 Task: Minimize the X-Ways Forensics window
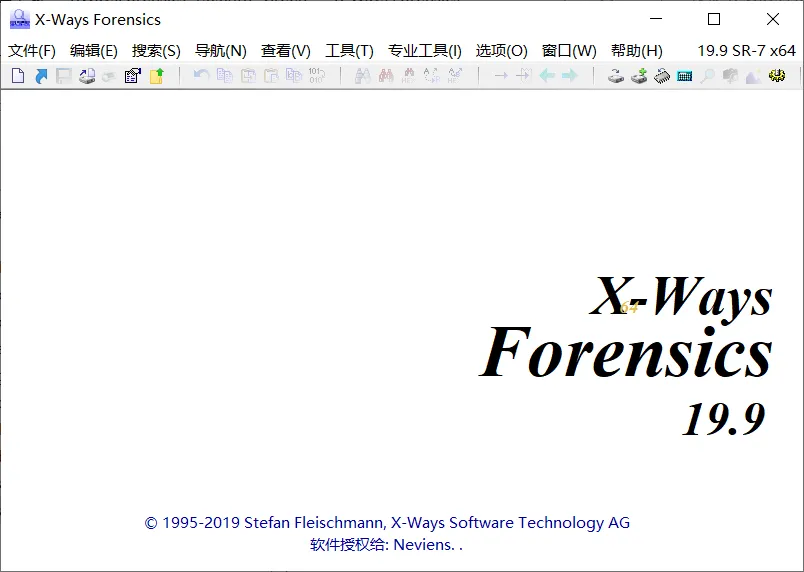click(x=656, y=19)
